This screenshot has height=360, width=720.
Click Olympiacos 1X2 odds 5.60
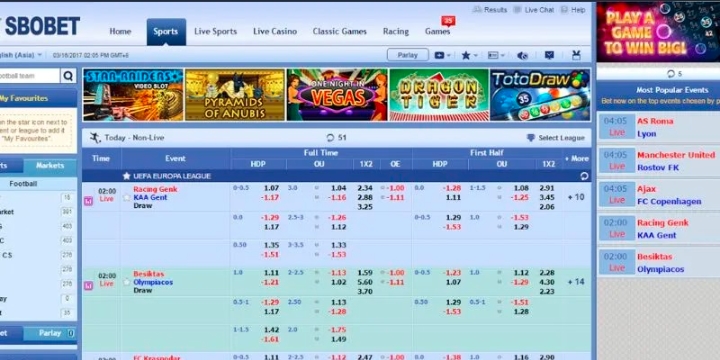365,282
